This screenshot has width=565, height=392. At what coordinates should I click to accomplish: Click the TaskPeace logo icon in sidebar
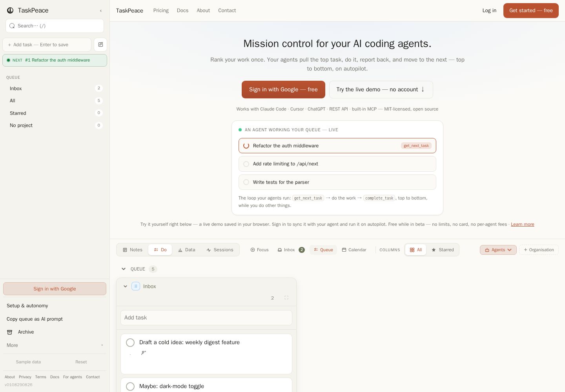[x=10, y=11]
